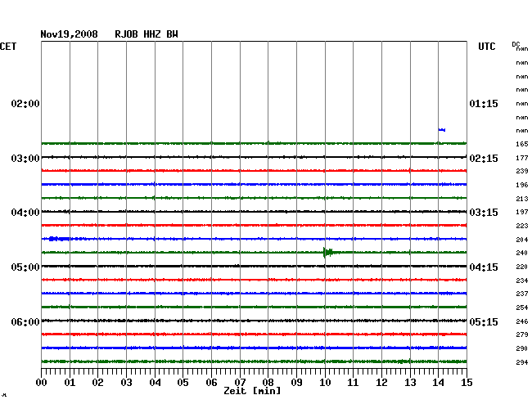Select the 02:00 CET time label
532x404 pixels.
[x=25, y=104]
